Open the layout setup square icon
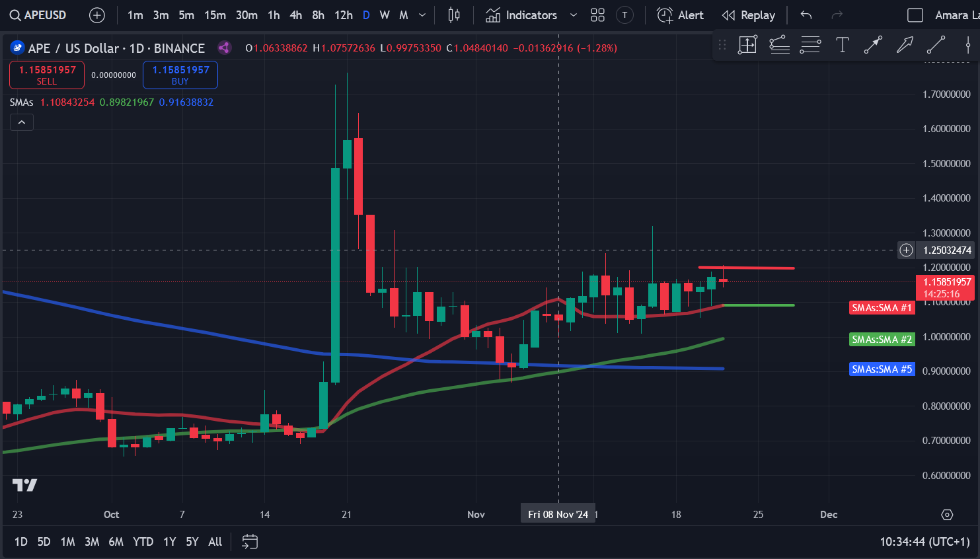980x559 pixels. click(915, 15)
